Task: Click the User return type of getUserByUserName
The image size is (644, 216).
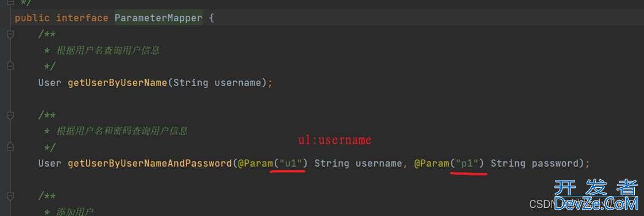Action: click(x=50, y=83)
